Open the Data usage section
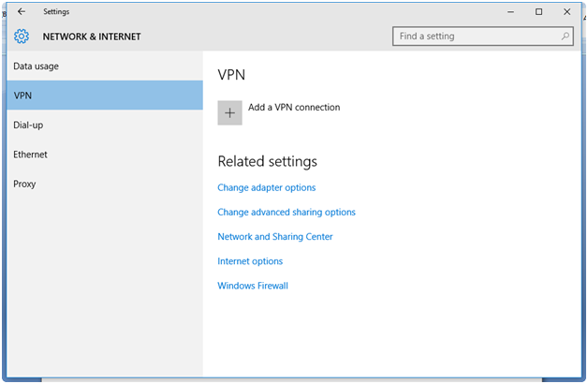The height and width of the screenshot is (384, 588). (37, 66)
